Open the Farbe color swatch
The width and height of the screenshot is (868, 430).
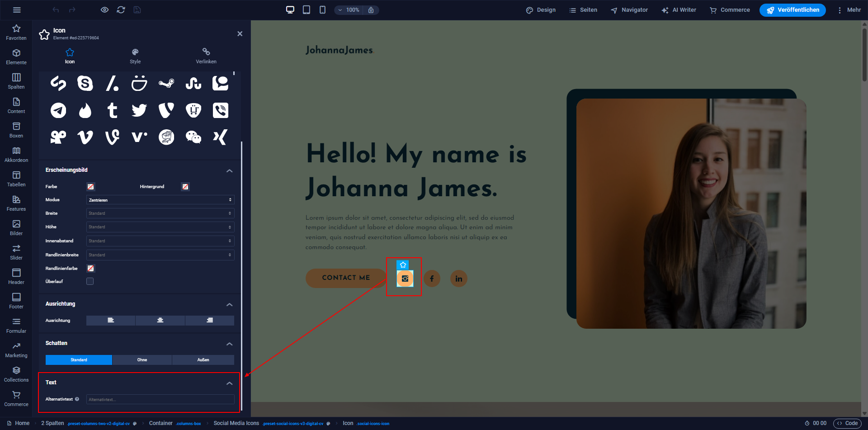(x=91, y=187)
